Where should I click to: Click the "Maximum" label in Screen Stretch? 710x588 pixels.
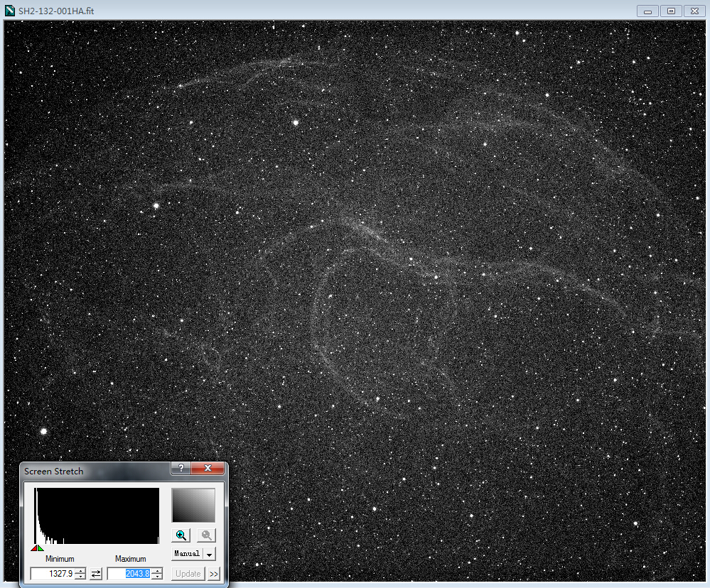pos(130,559)
